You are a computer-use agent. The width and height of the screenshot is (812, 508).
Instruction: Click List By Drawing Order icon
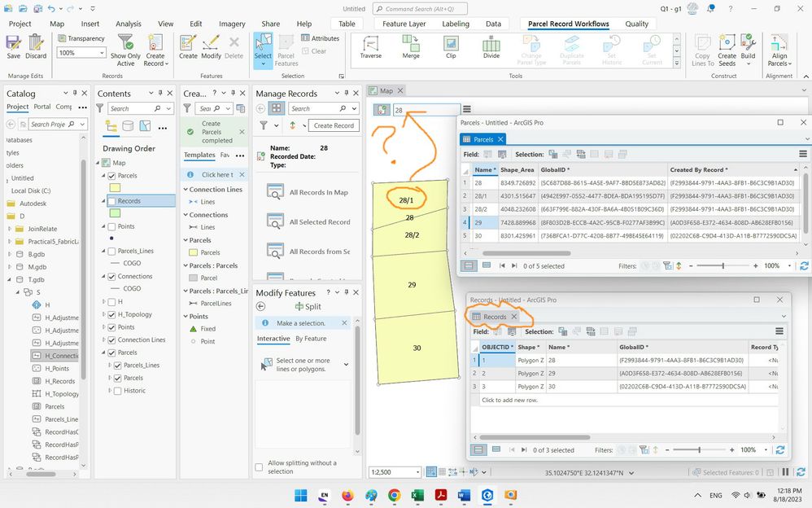[111, 126]
